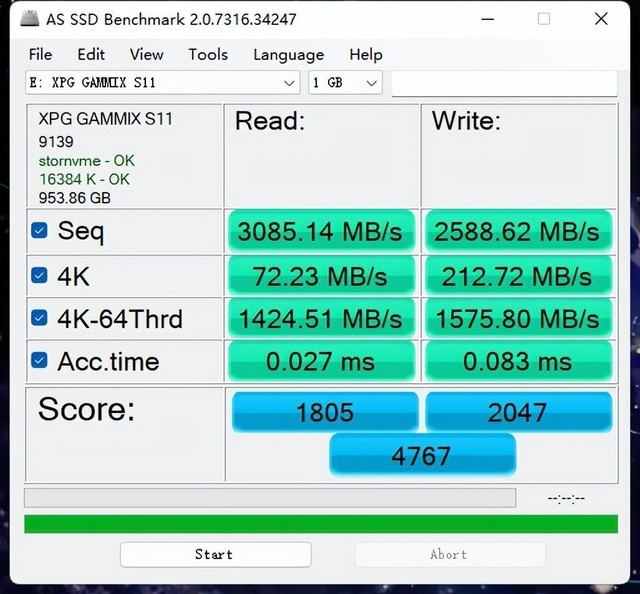Open the File menu
The width and height of the screenshot is (640, 594).
(x=40, y=55)
